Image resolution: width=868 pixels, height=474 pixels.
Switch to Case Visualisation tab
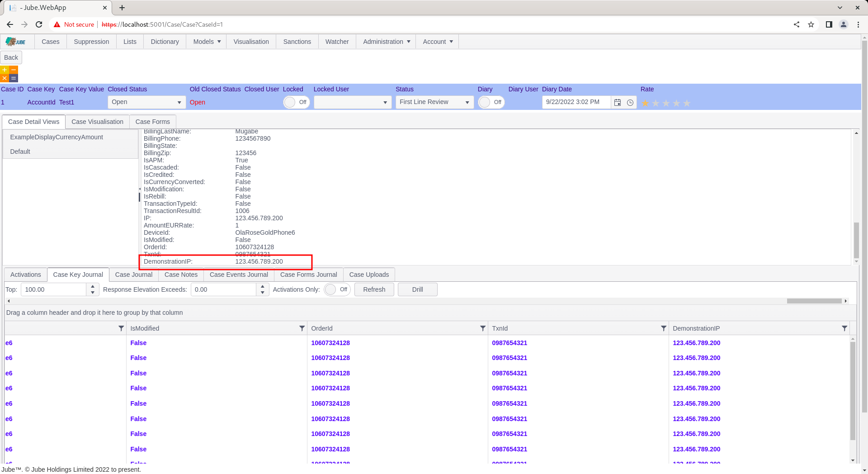97,122
